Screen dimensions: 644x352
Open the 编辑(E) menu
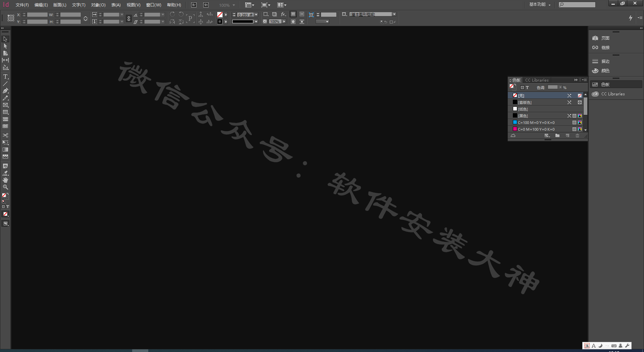pos(41,5)
